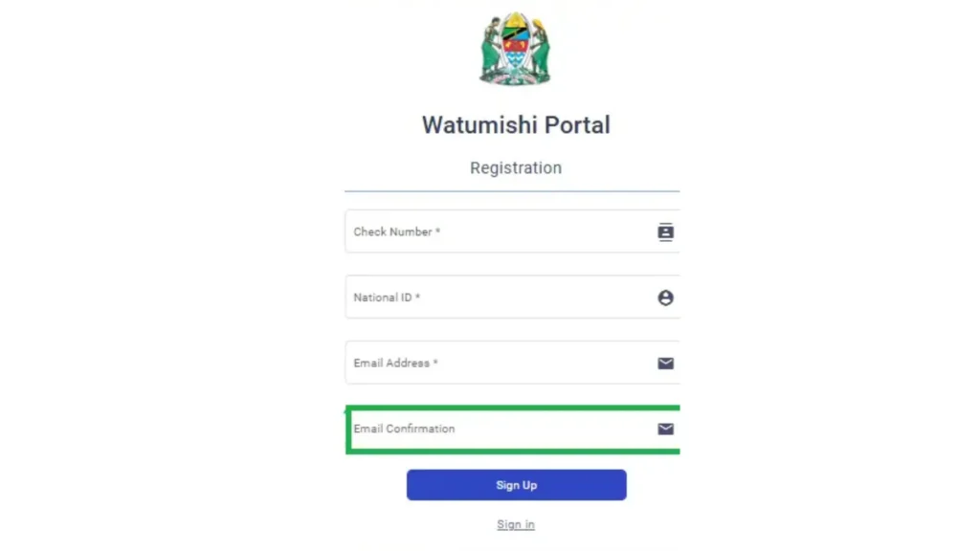Focus the highlighted Email Confirmation input field
980x551 pixels.
tap(513, 430)
